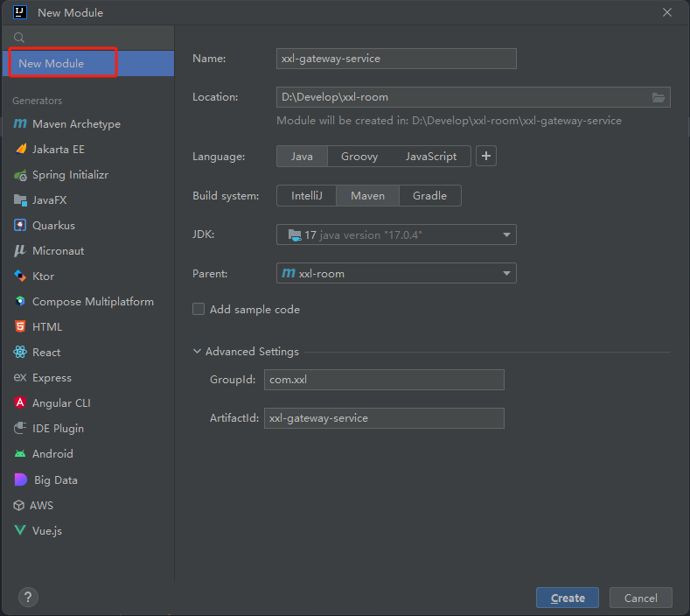Select Micronaut generator label
690x616 pixels.
click(58, 251)
